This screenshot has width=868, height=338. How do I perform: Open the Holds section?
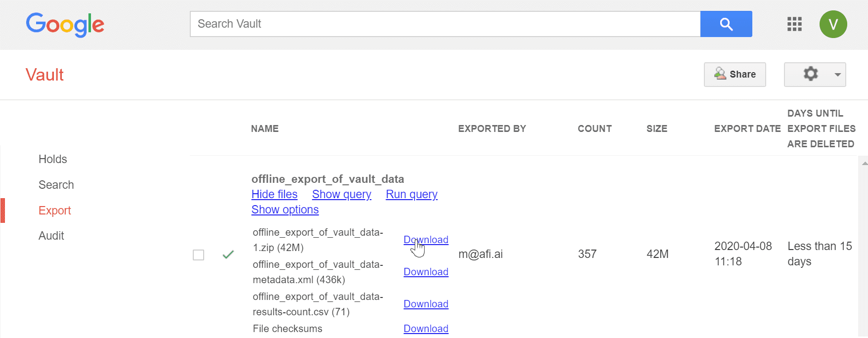(52, 159)
